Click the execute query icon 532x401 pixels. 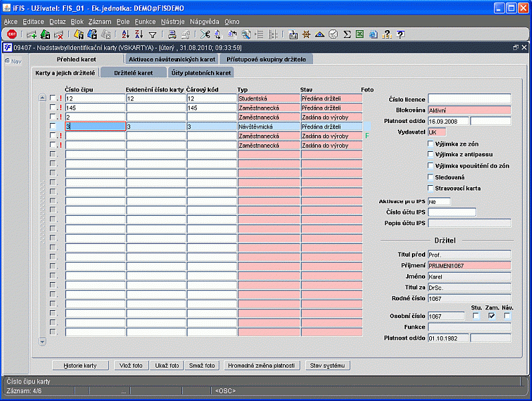pos(92,34)
